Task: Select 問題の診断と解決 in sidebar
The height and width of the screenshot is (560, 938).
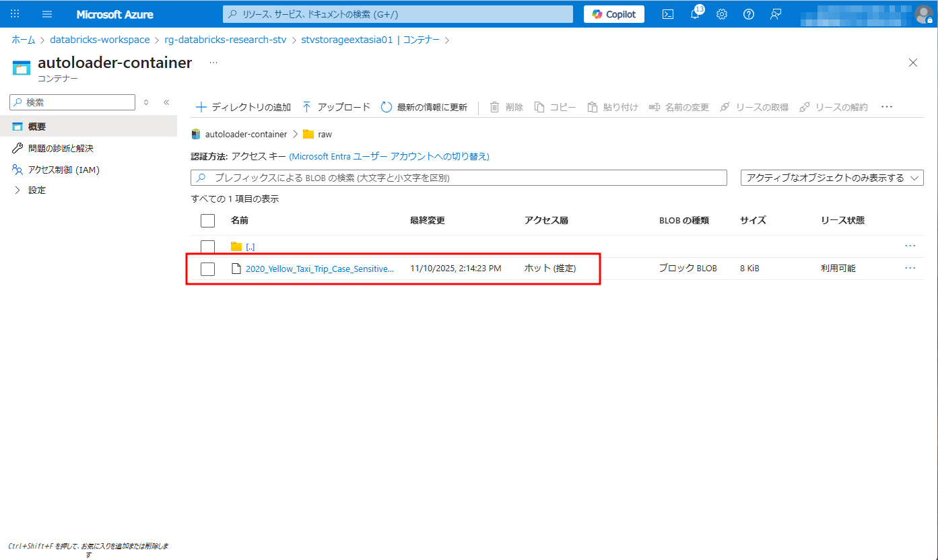Action: 60,148
